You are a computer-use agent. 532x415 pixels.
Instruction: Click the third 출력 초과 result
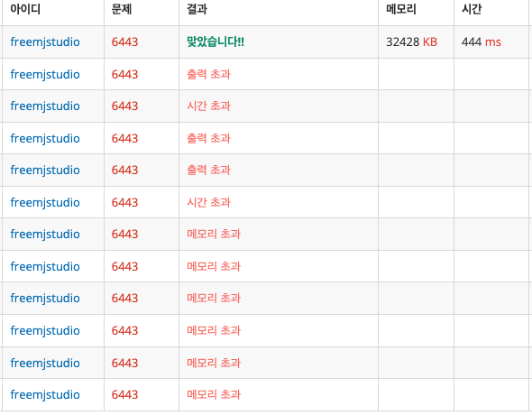pos(208,170)
